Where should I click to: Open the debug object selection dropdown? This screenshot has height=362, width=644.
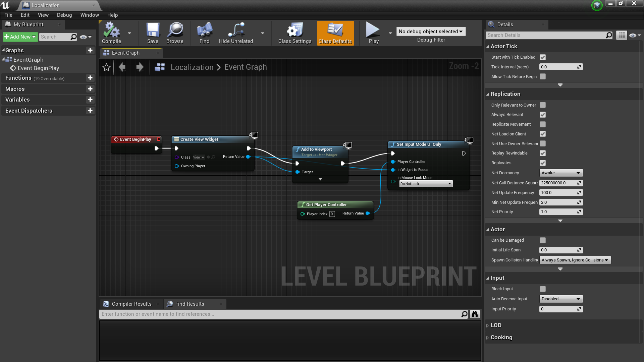(431, 32)
